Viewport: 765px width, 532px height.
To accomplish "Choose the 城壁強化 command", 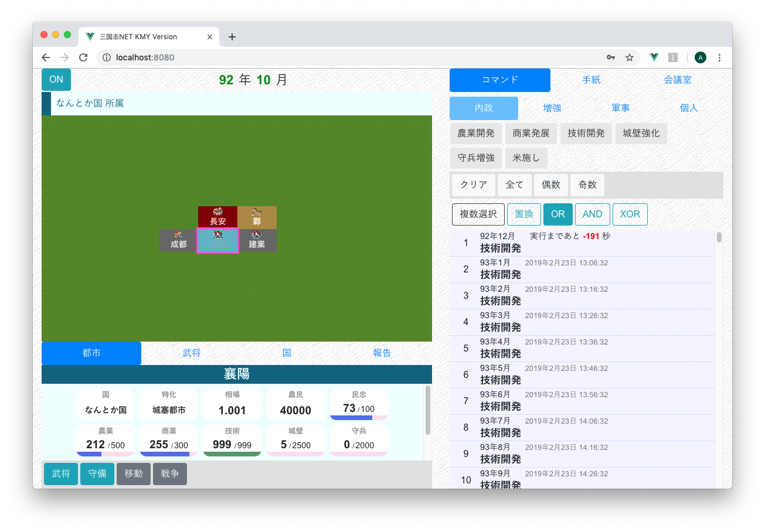I will coord(641,134).
